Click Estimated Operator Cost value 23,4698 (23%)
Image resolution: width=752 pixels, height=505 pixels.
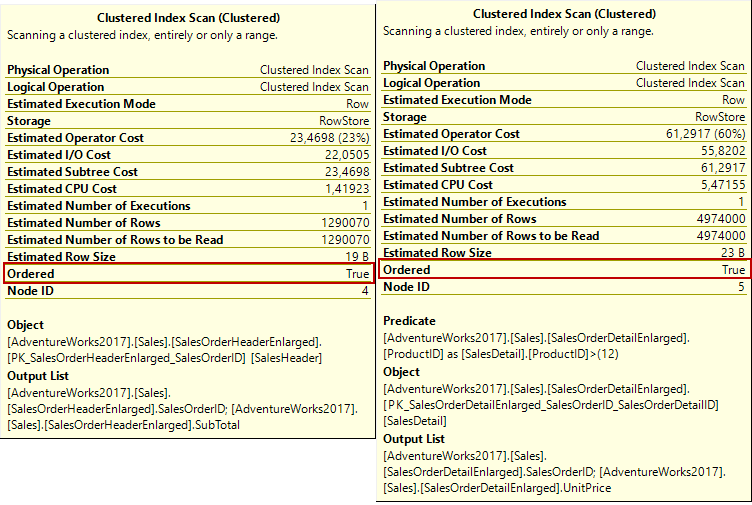point(329,138)
